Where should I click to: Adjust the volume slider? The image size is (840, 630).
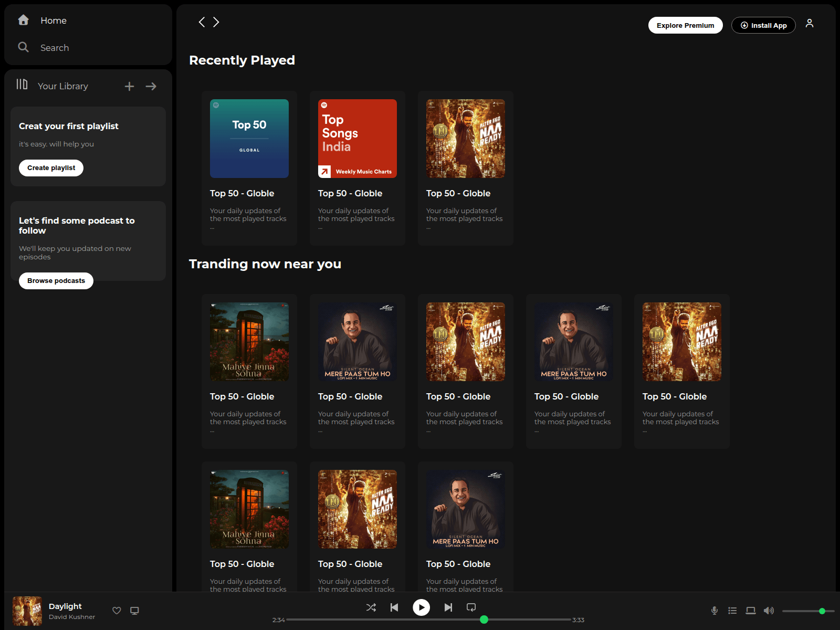(808, 611)
